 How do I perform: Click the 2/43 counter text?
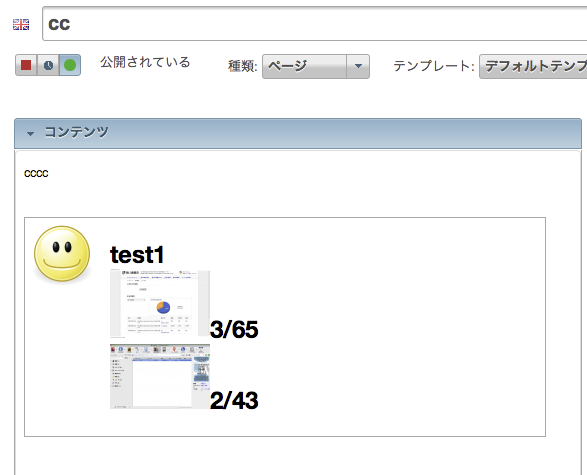[x=234, y=400]
